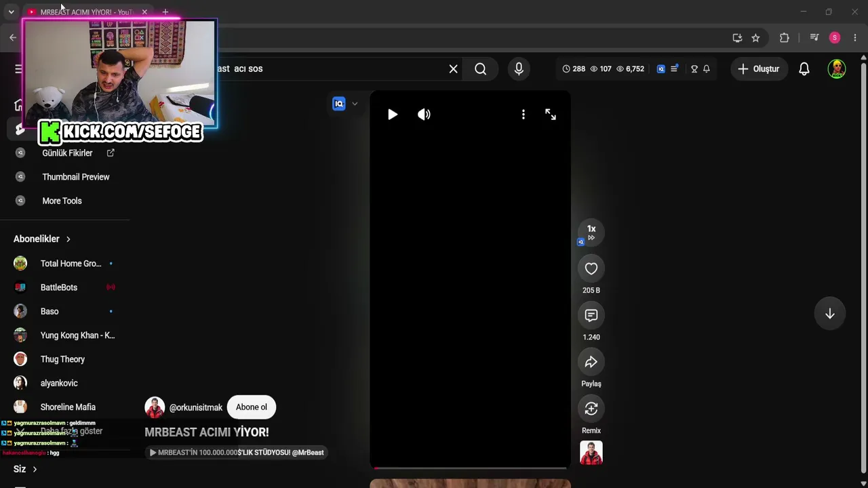This screenshot has width=868, height=488.
Task: Click the 288 clock stat
Action: (574, 68)
